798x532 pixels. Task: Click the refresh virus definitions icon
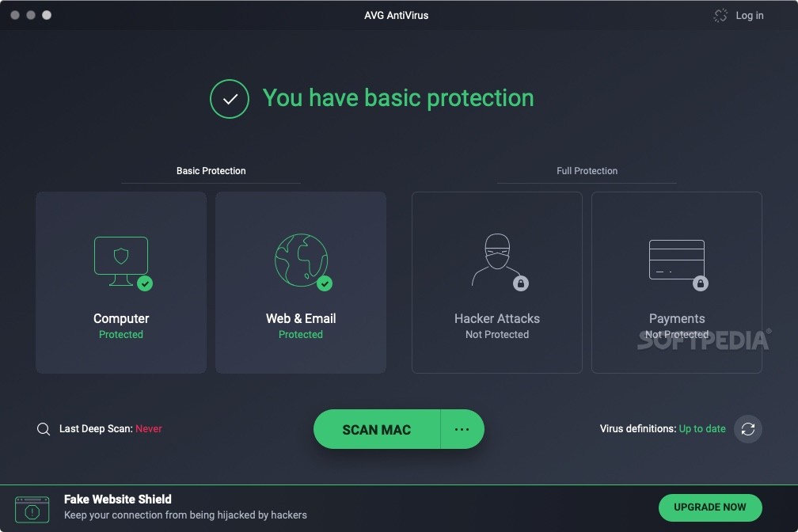coord(747,429)
